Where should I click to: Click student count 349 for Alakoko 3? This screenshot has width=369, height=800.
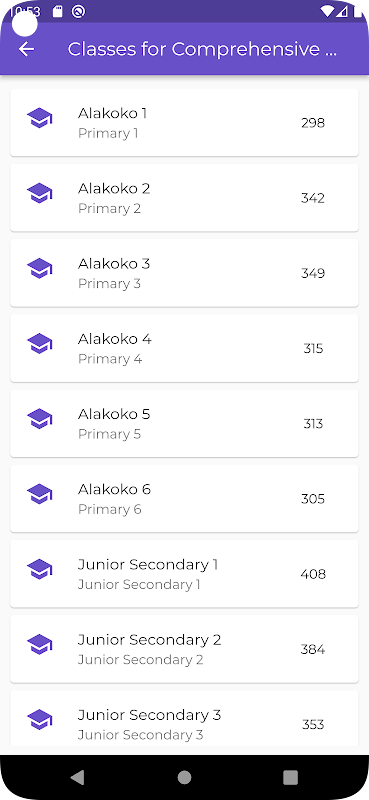tap(313, 273)
